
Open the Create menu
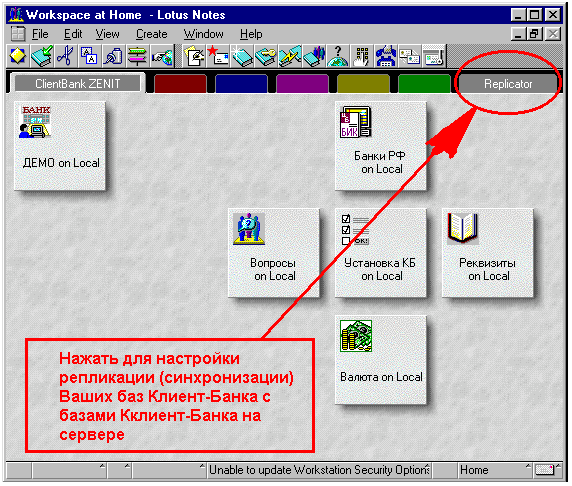click(151, 34)
